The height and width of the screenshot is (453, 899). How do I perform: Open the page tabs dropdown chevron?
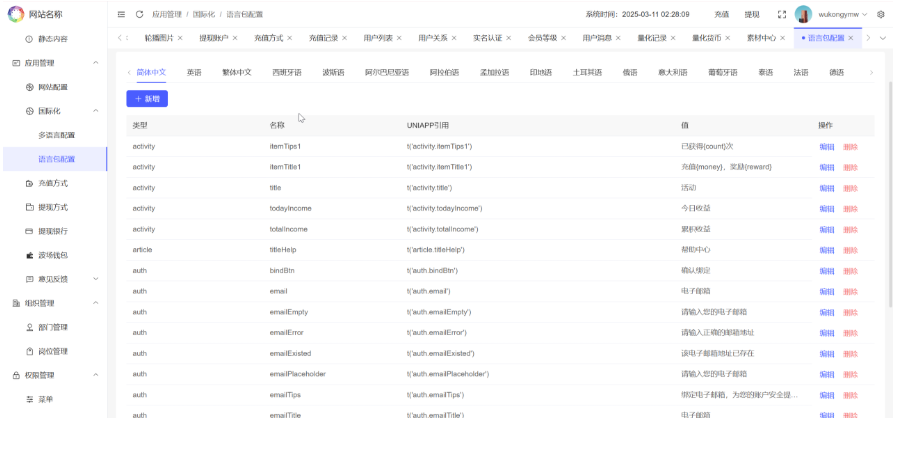point(882,38)
